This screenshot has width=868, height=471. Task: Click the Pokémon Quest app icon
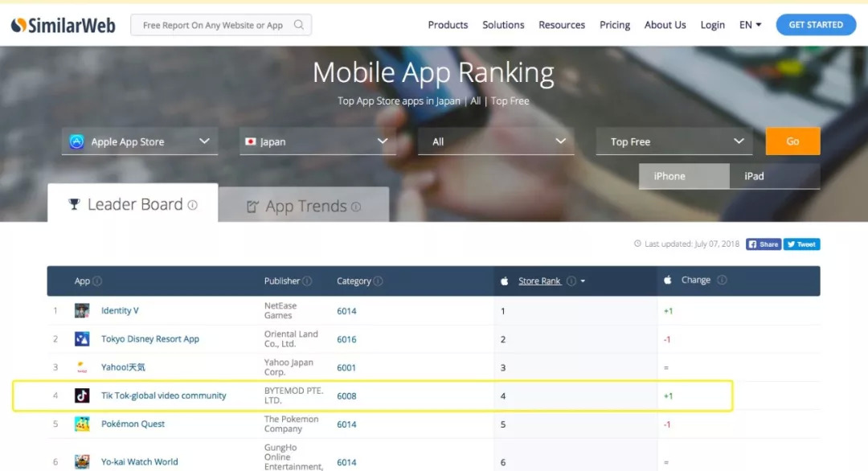point(82,424)
